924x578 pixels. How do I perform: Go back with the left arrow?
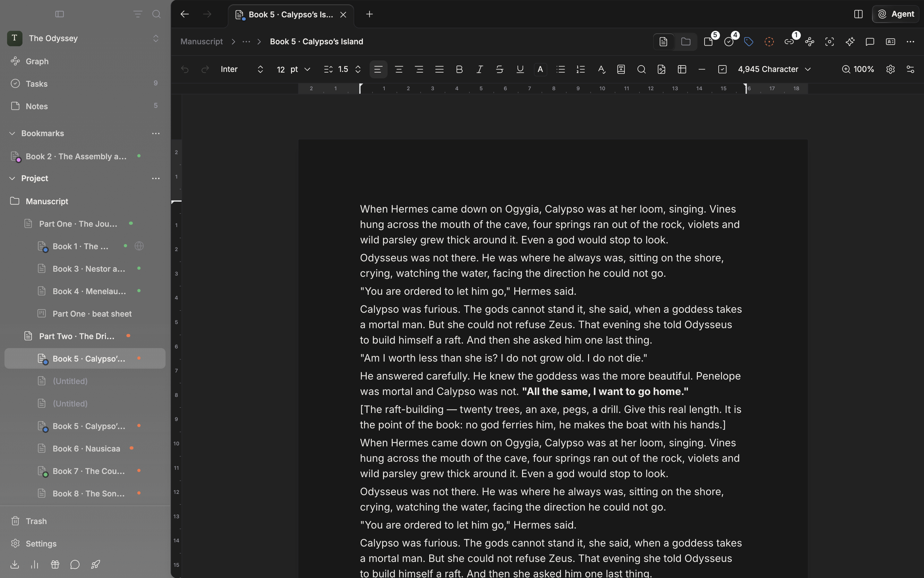click(184, 14)
